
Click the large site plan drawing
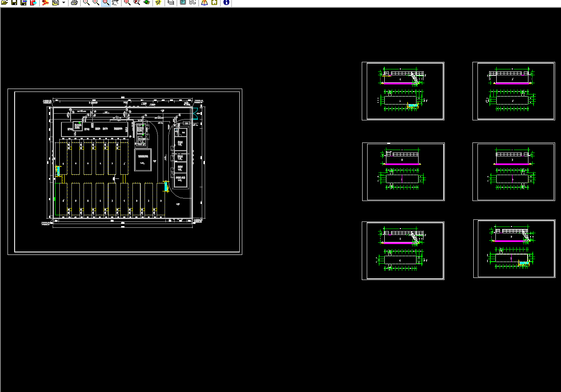[125, 172]
